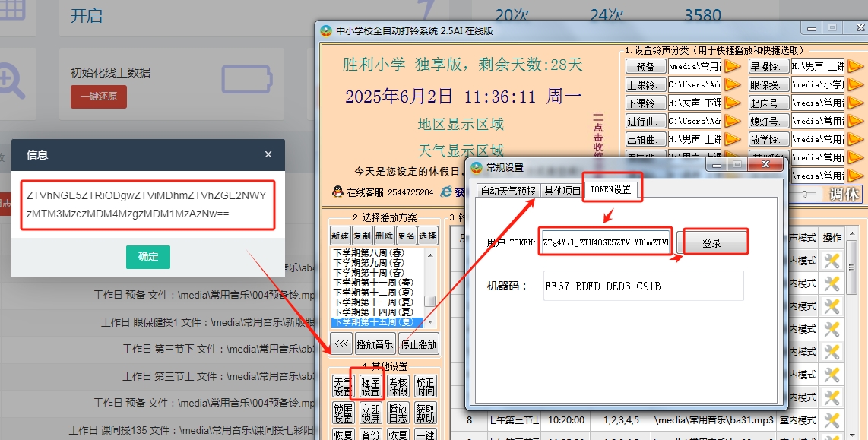Select the TOKEN设置 tab

pos(610,189)
